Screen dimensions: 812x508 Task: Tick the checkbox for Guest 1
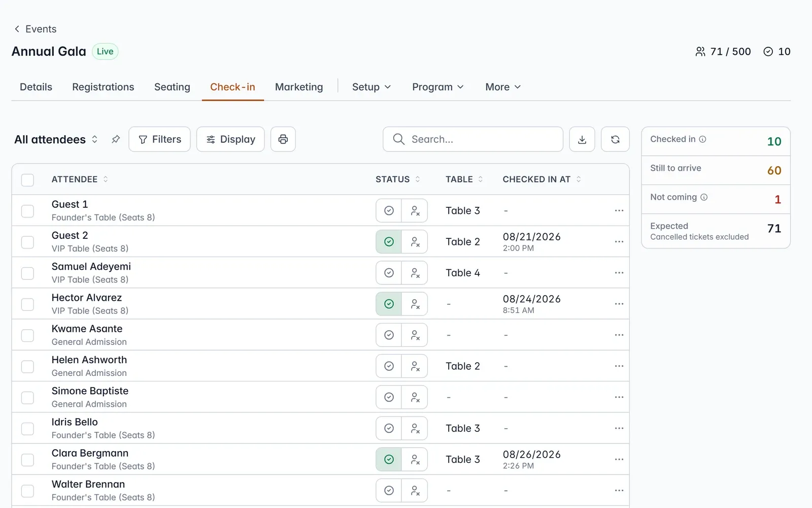tap(27, 211)
